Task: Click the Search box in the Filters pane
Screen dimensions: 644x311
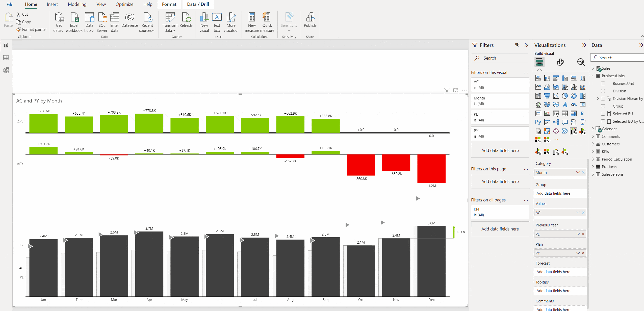Action: (x=500, y=58)
